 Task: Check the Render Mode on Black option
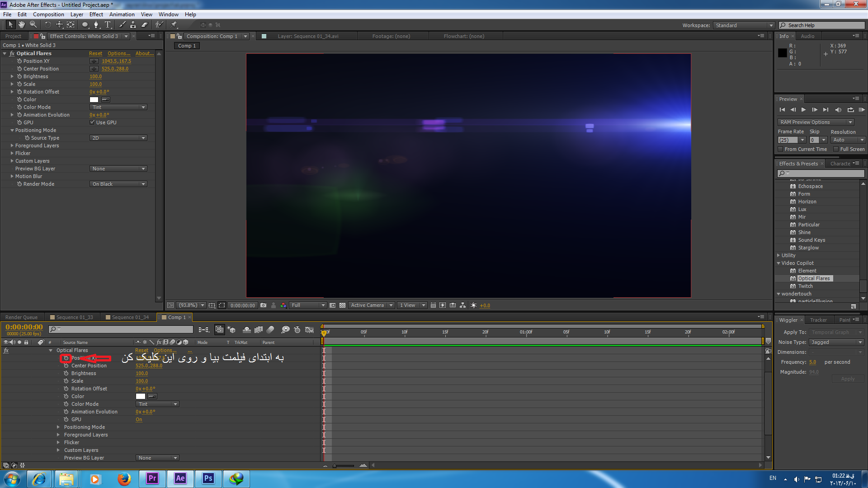(118, 183)
